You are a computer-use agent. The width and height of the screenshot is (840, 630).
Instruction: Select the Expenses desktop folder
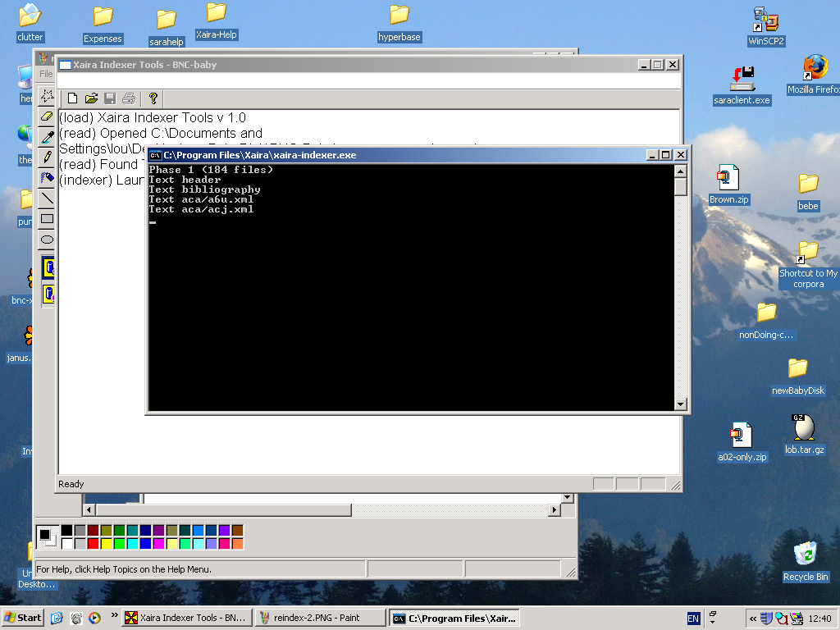[x=103, y=25]
